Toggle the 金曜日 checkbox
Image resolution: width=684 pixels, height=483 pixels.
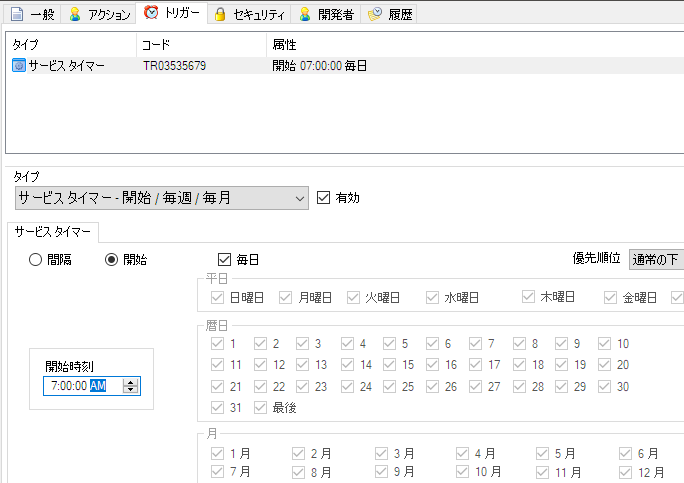[610, 298]
